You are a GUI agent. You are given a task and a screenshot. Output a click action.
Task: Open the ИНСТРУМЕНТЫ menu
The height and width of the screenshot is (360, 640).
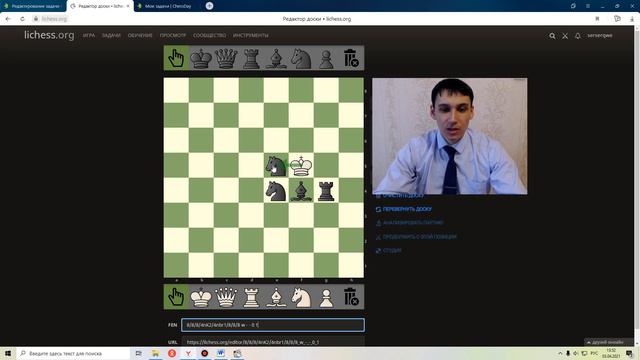[251, 36]
